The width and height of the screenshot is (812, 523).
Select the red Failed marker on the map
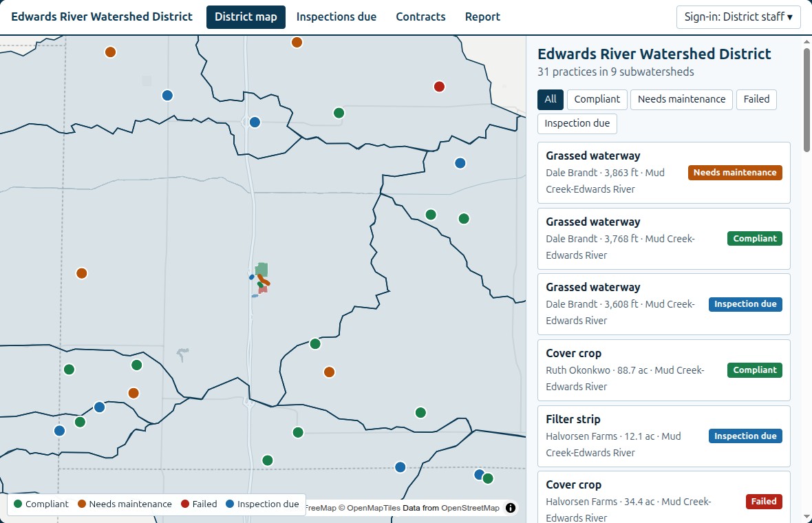(439, 87)
